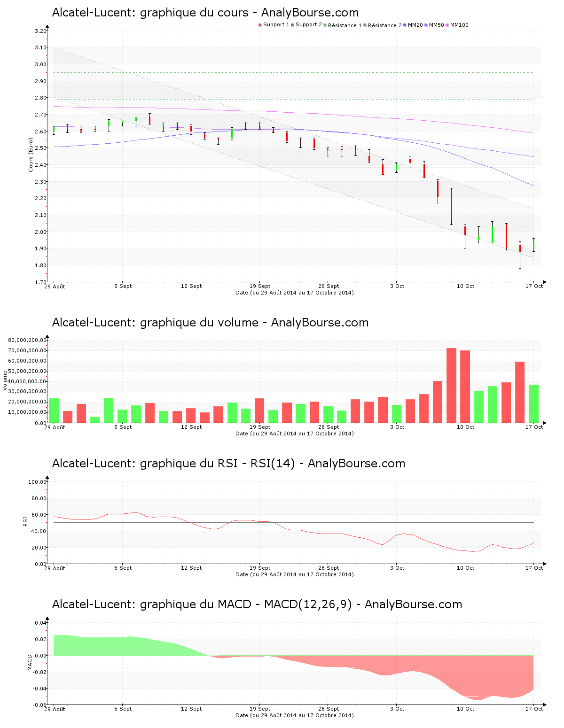Click '3 Oct' date tick under price chart
The image size is (564, 728).
[x=397, y=286]
